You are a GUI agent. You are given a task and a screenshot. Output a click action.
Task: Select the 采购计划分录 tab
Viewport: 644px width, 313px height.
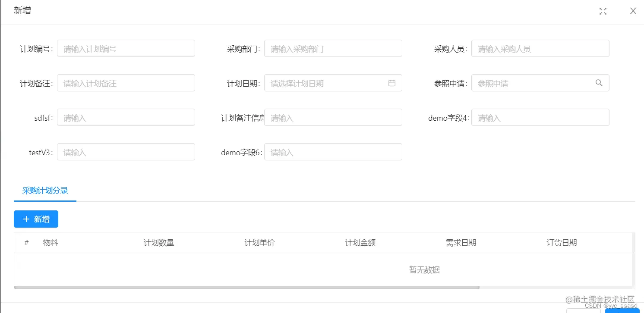tap(45, 191)
